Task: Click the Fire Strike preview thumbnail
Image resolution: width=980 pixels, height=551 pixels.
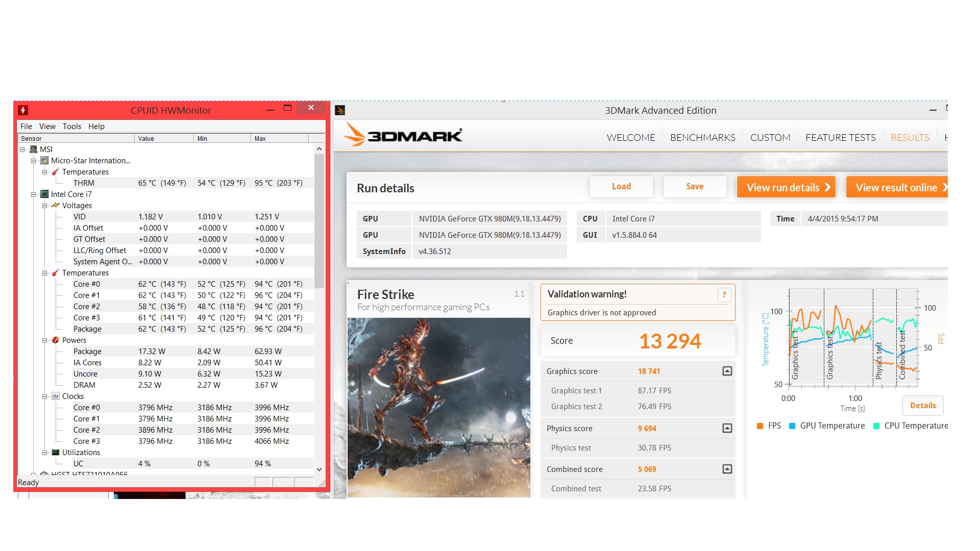Action: [439, 408]
